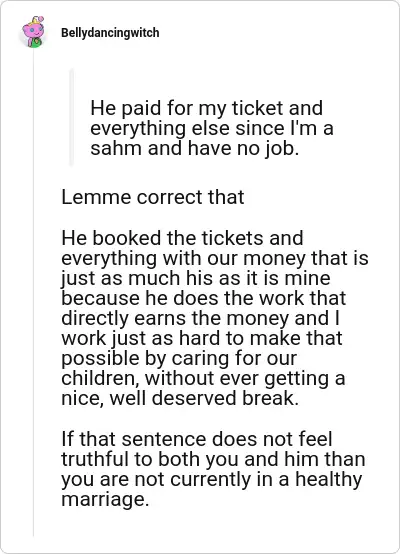Click the line 'possible by caring for our'
This screenshot has width=400, height=554.
179,358
